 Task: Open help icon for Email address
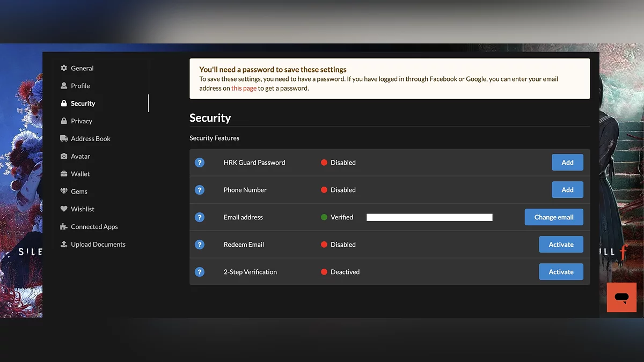click(200, 217)
